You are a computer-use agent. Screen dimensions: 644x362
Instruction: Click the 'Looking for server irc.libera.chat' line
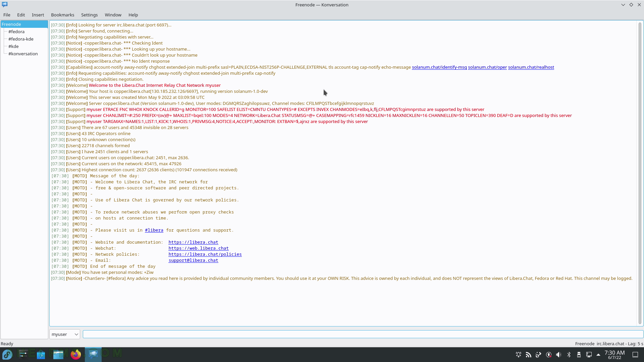(111, 25)
